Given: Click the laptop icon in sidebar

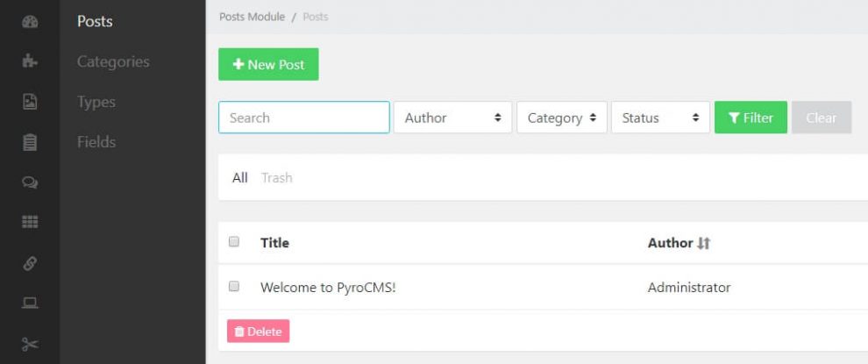Looking at the screenshot, I should [x=30, y=303].
